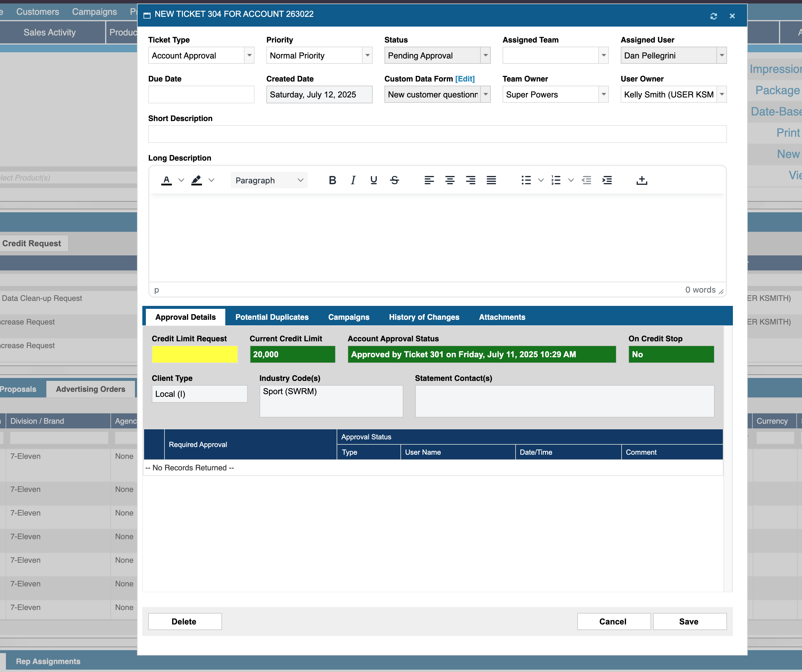Toggle bold formatting in Long Description

click(x=332, y=180)
